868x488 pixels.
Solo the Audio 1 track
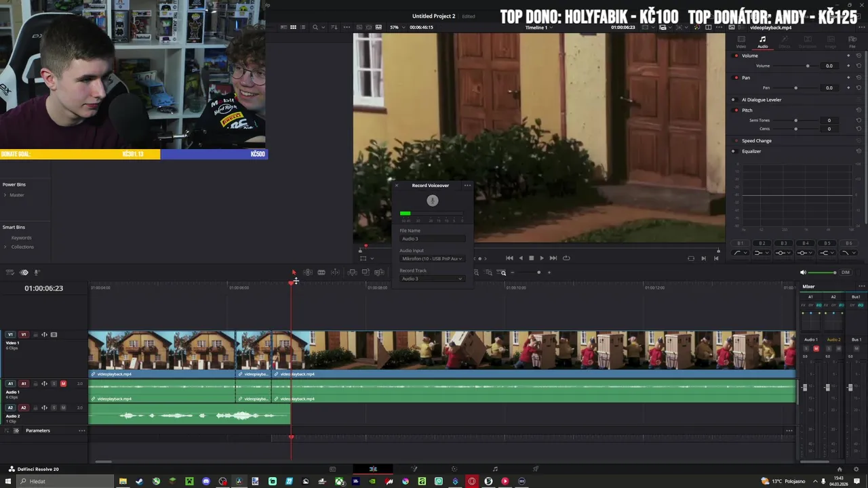tap(54, 384)
